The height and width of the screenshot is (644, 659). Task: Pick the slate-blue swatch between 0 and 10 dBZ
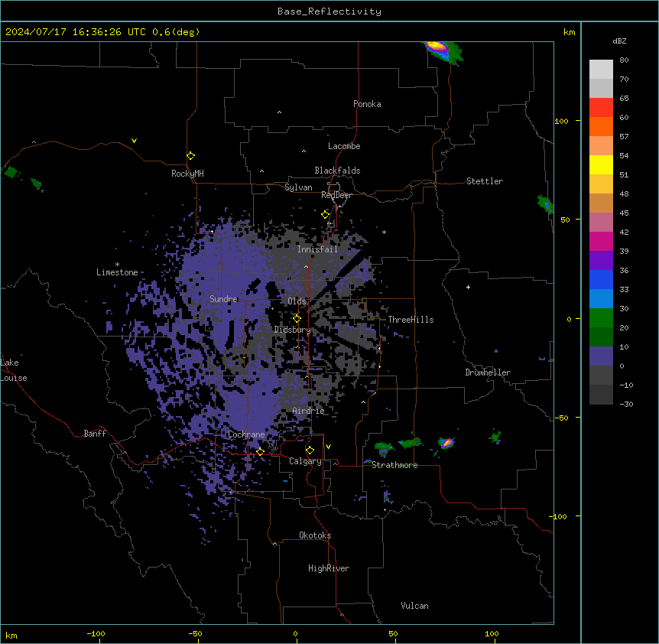click(x=601, y=356)
